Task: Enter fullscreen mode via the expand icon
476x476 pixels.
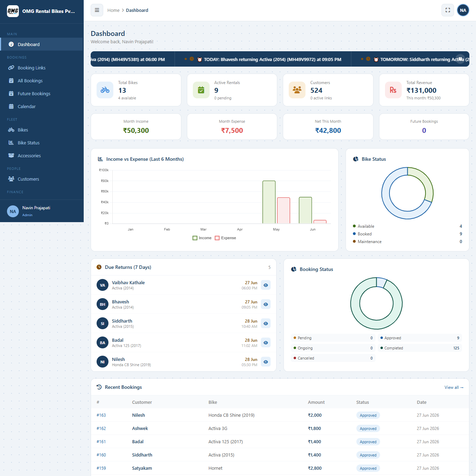Action: tap(448, 10)
